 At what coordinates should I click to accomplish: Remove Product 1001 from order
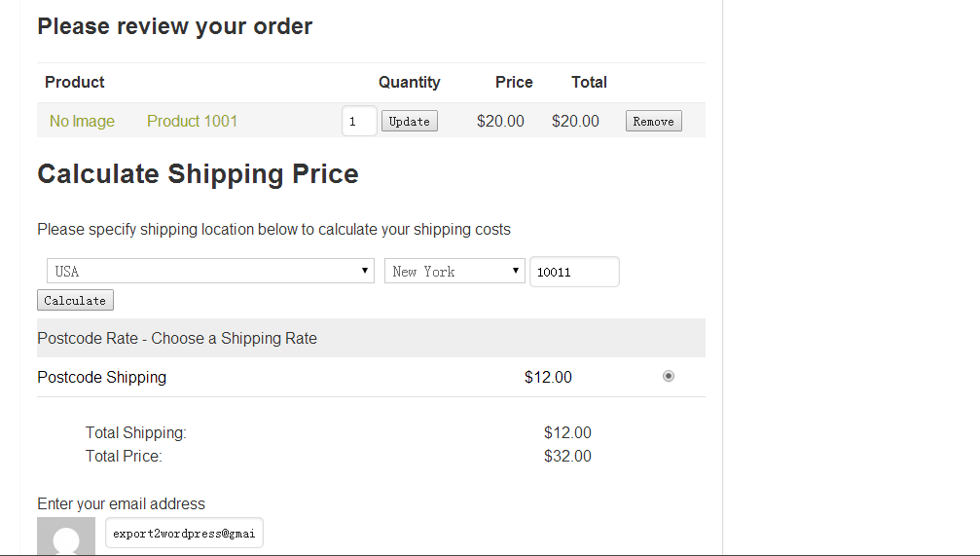click(653, 122)
